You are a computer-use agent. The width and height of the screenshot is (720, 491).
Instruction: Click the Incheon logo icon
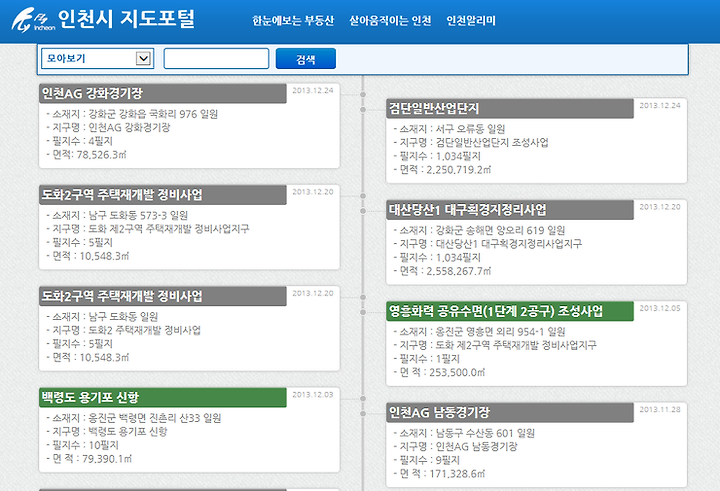[x=32, y=20]
